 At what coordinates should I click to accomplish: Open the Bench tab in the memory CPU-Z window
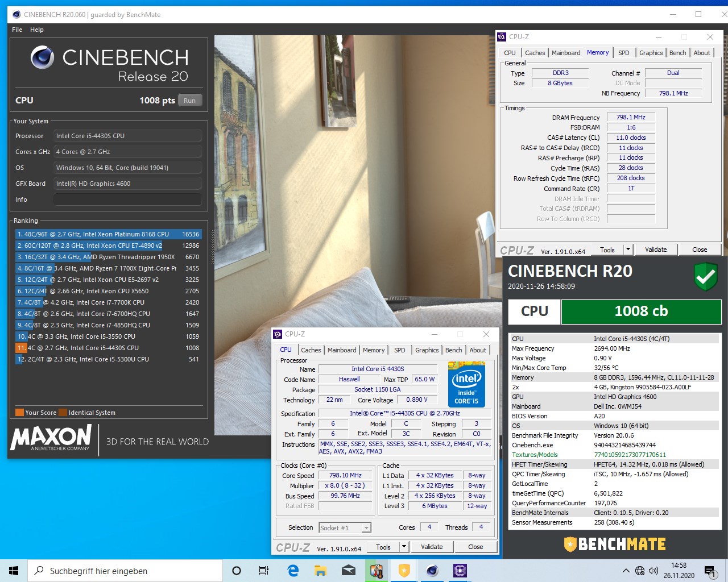677,53
